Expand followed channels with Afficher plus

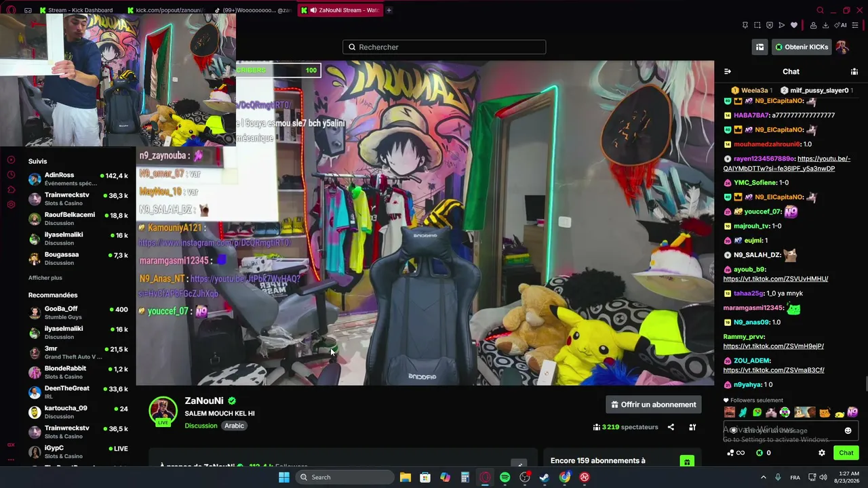tap(45, 278)
